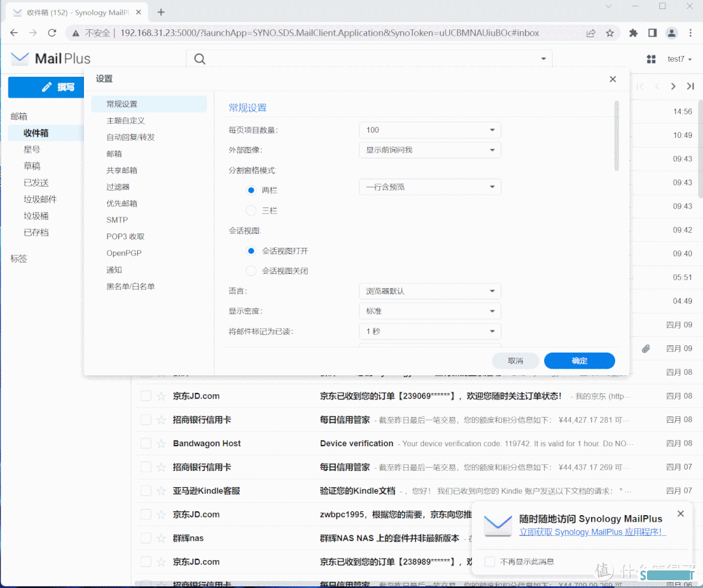Click the MailPlus logo icon
703x588 pixels.
coord(20,59)
